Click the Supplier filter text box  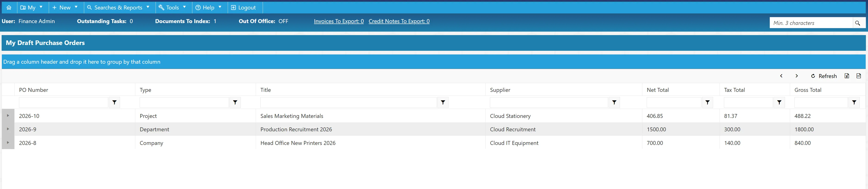click(549, 102)
